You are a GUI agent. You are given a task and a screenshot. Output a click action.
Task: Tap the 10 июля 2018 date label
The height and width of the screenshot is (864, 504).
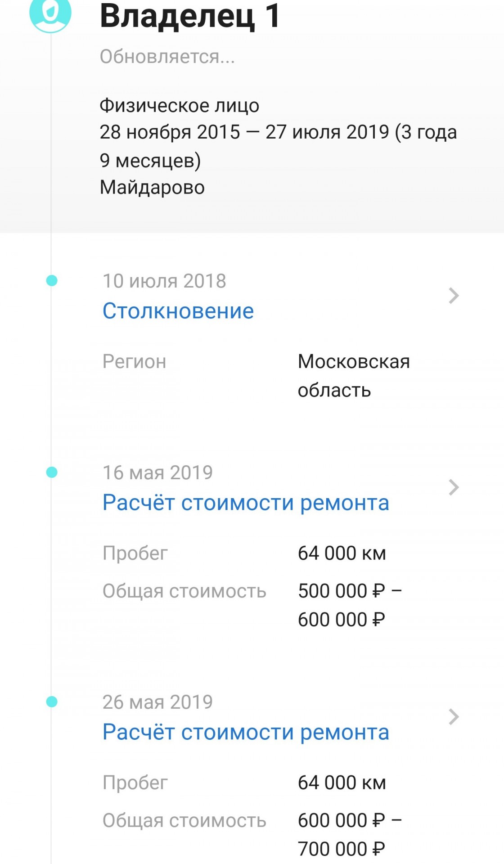click(x=164, y=281)
